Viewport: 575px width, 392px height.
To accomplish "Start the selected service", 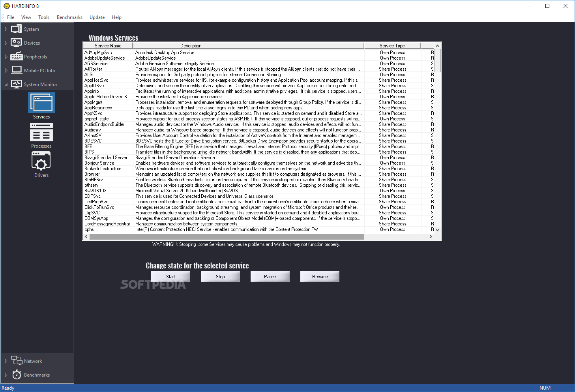I will 170,277.
